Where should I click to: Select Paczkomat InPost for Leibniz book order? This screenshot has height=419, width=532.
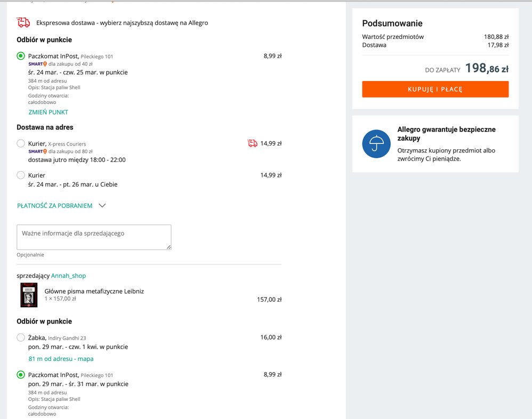pyautogui.click(x=21, y=375)
